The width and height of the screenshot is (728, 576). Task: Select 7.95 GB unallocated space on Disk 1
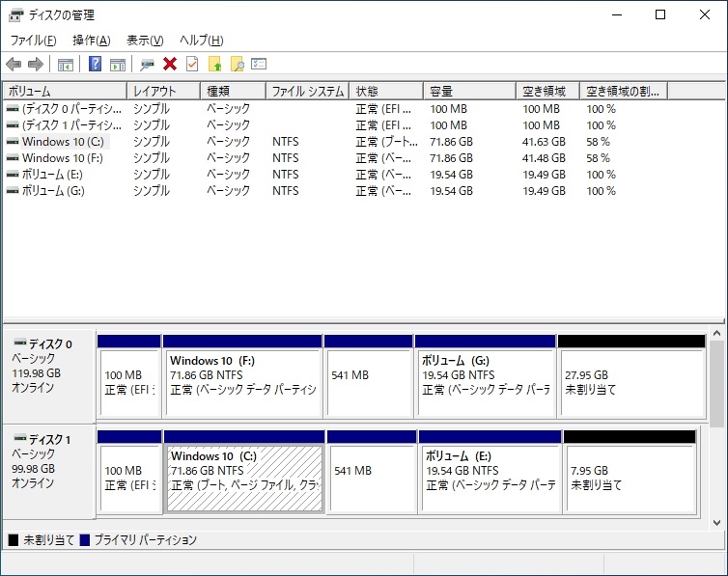[630, 472]
